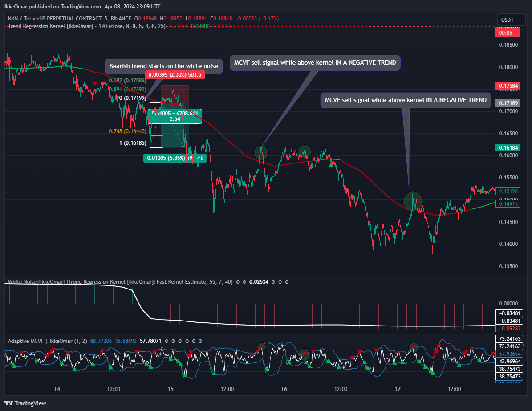Select the 2.54 risk-reward ratio box
The height and width of the screenshot is (411, 532).
point(175,116)
